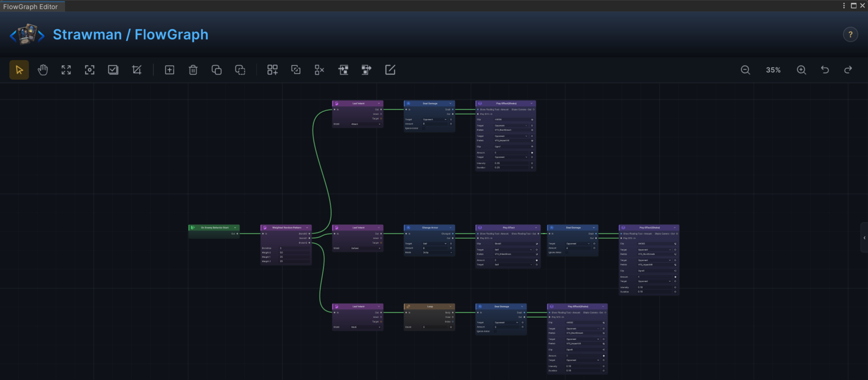Open the Change Armor Target dropdown
This screenshot has width=868, height=380.
click(x=435, y=243)
